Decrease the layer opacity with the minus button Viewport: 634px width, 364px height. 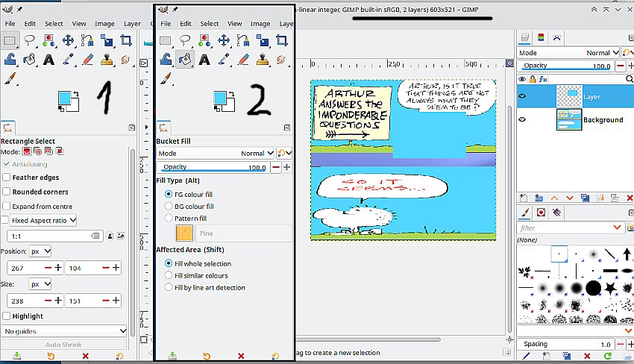tap(621, 66)
